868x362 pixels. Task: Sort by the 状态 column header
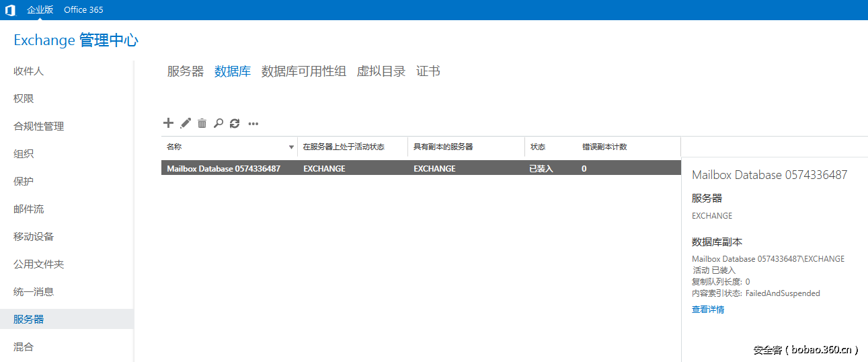(538, 147)
